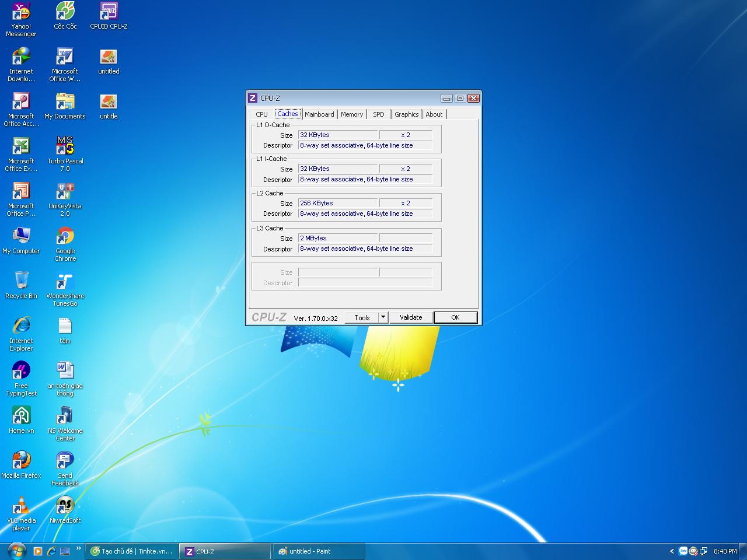Select the Recycle Bin icon

21,285
